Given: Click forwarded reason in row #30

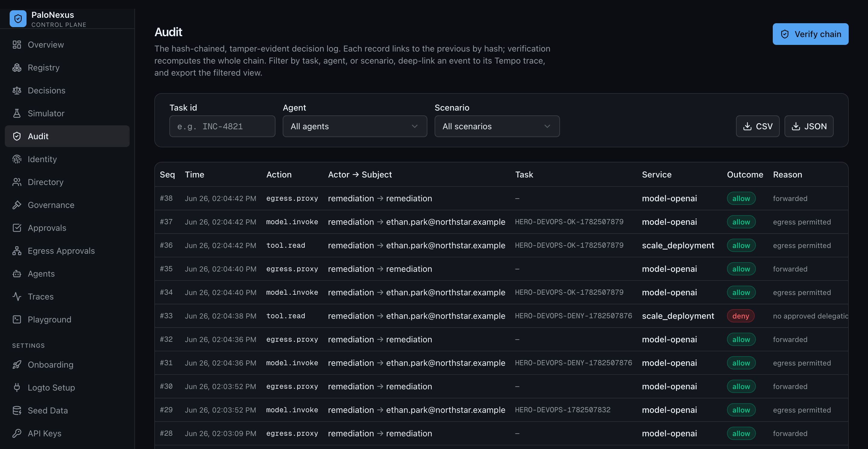Looking at the screenshot, I should point(790,386).
